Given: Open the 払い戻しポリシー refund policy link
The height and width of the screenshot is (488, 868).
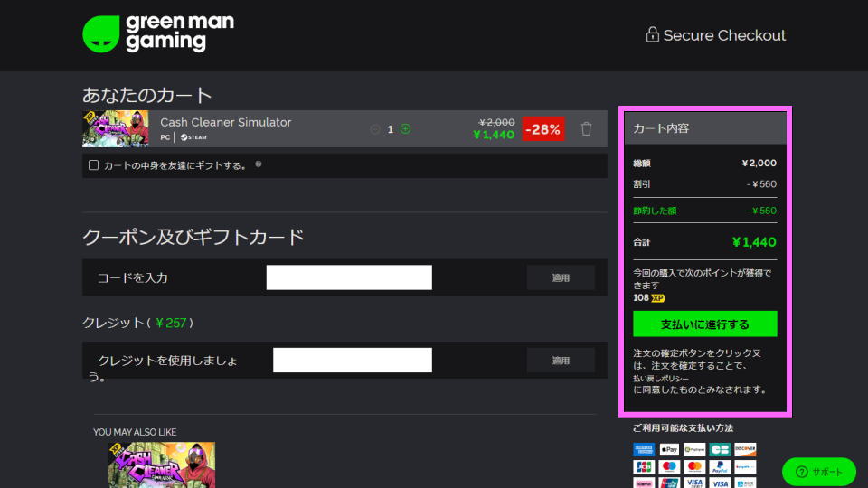Looking at the screenshot, I should click(x=661, y=379).
